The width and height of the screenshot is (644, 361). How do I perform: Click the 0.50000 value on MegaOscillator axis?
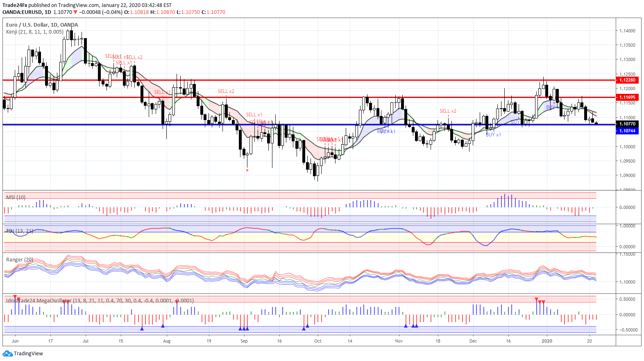click(627, 299)
